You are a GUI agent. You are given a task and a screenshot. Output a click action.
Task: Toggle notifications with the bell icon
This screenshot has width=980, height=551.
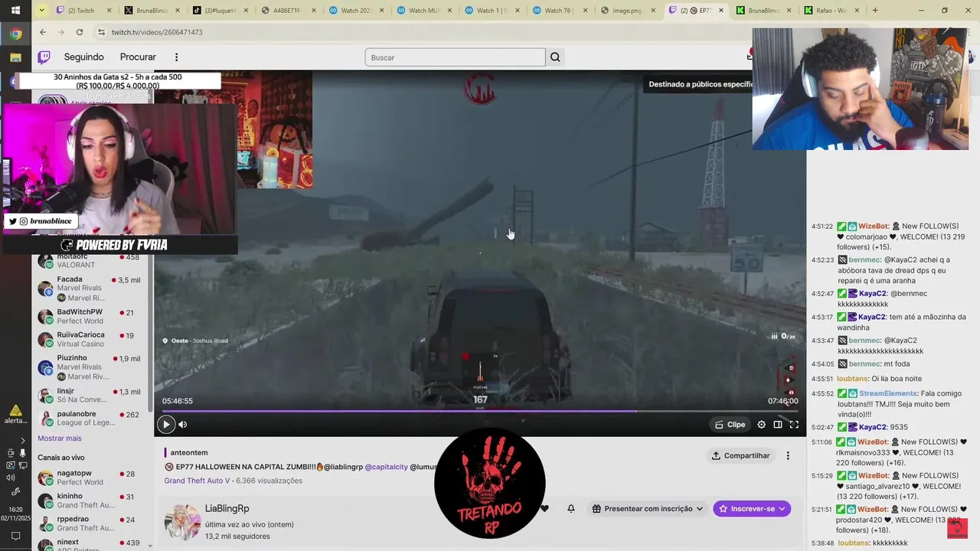tap(570, 509)
